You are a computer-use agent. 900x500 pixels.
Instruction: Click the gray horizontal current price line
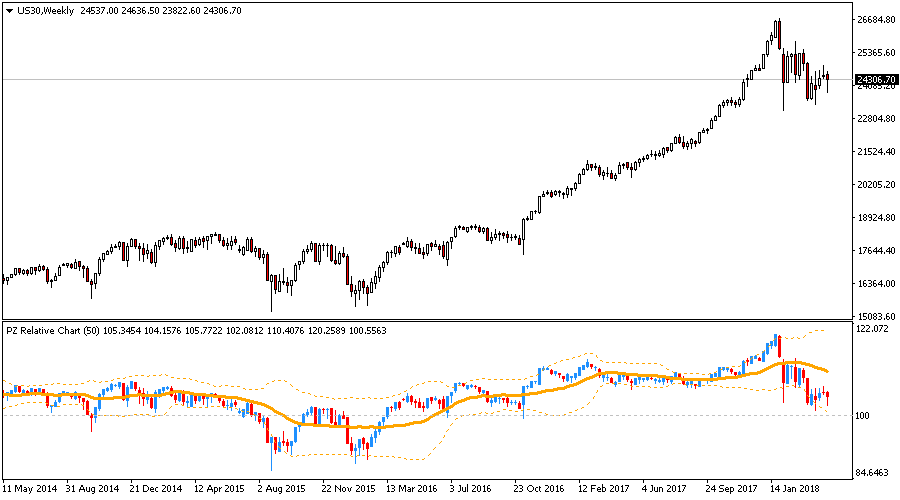(x=400, y=79)
